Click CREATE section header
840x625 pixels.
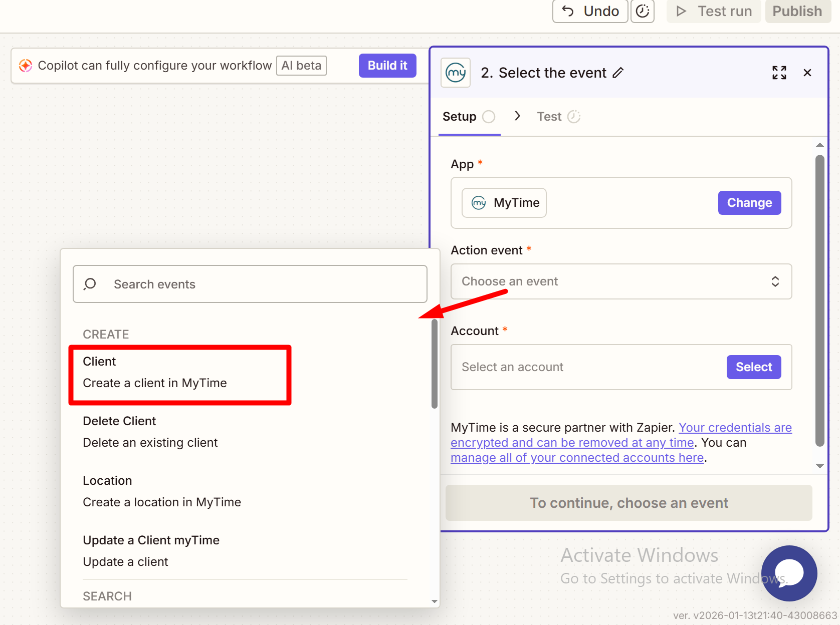pyautogui.click(x=106, y=335)
